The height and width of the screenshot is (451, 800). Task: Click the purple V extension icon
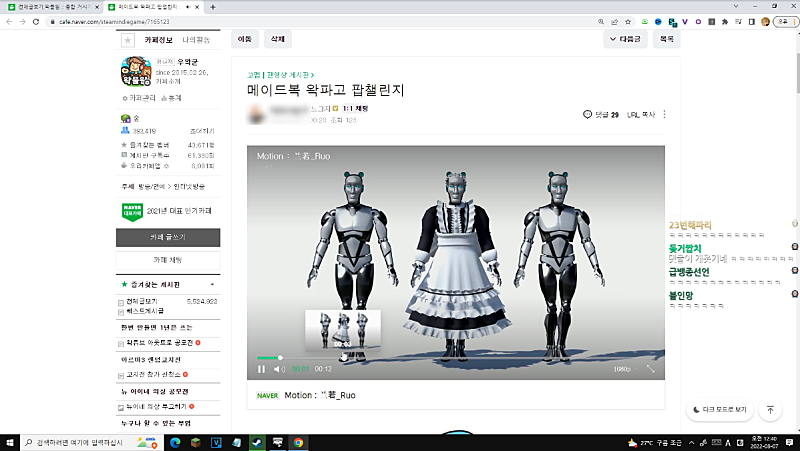(x=685, y=21)
